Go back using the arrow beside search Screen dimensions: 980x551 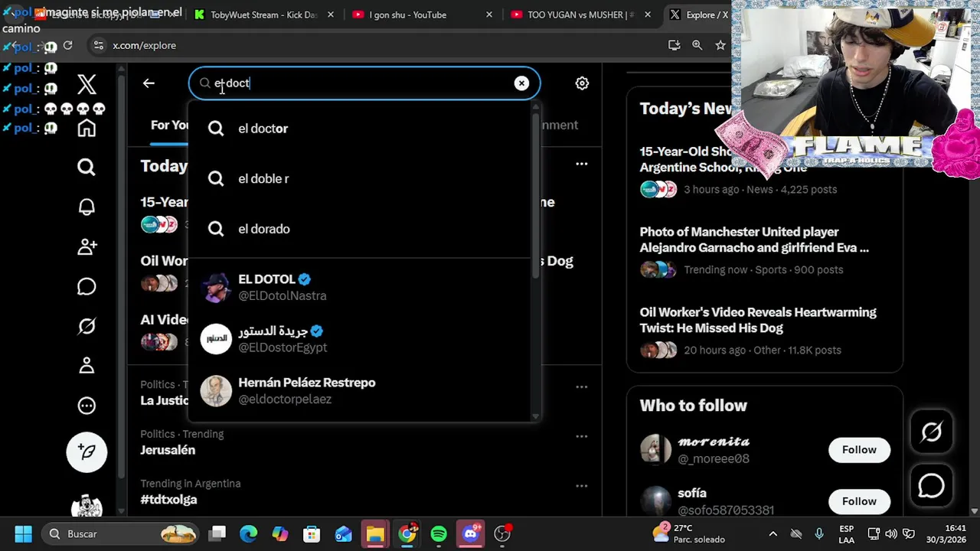149,83
